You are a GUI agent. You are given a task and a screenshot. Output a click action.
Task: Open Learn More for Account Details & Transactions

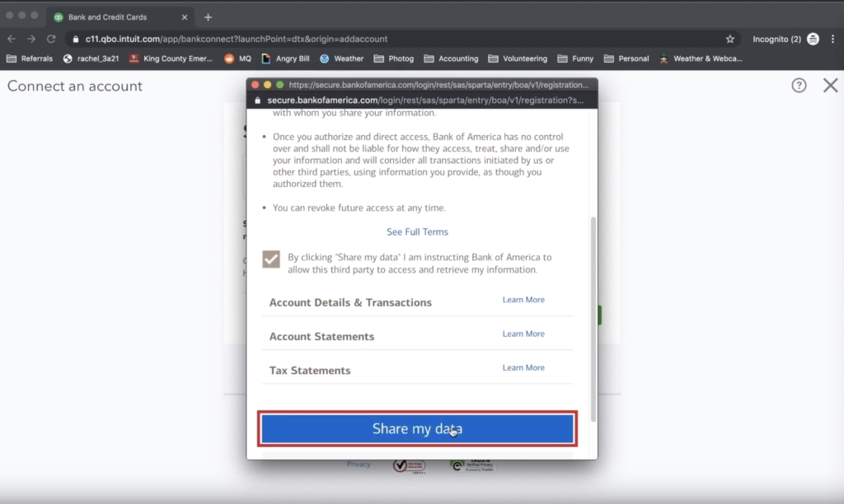click(523, 300)
